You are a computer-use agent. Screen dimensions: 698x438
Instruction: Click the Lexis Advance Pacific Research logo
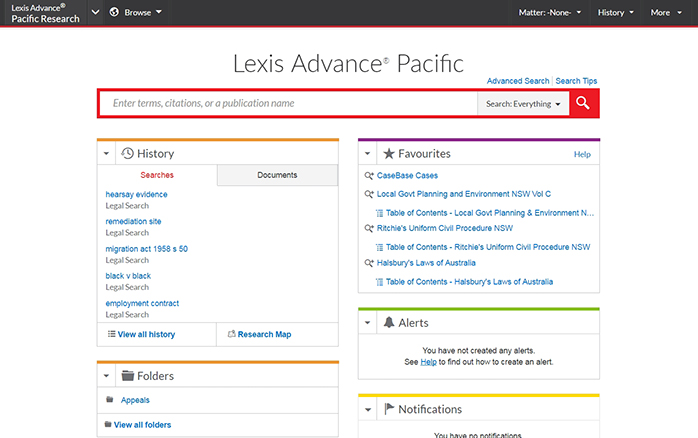pos(45,13)
